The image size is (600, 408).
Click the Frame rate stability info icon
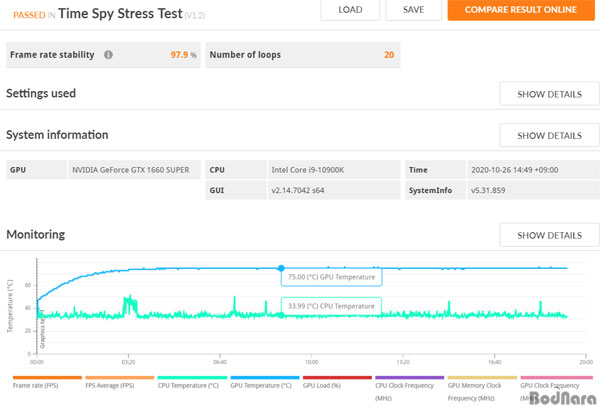pyautogui.click(x=108, y=55)
